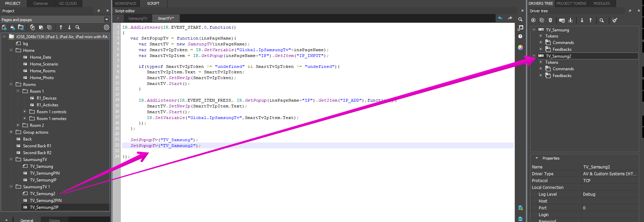Click the add driver plus-circle icon
The width and height of the screenshot is (644, 222).
click(x=533, y=20)
